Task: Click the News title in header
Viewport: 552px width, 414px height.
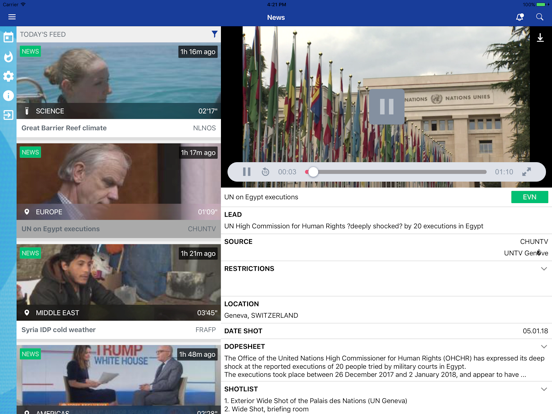Action: tap(276, 17)
